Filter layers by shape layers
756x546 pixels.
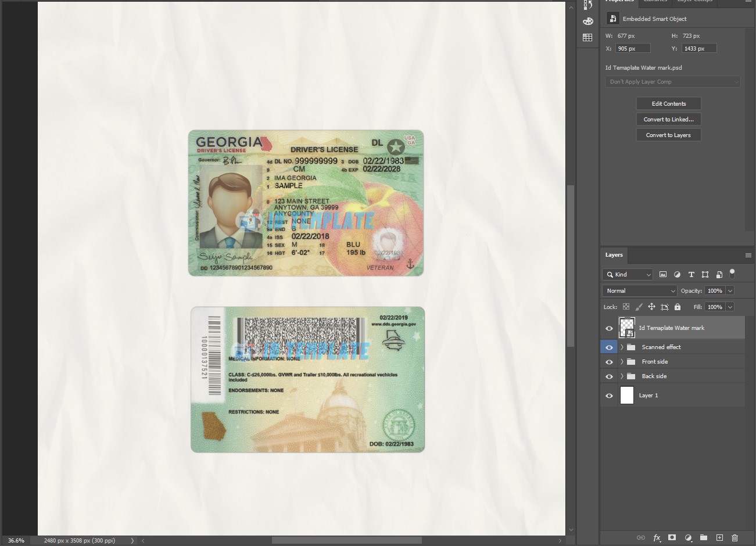(705, 274)
